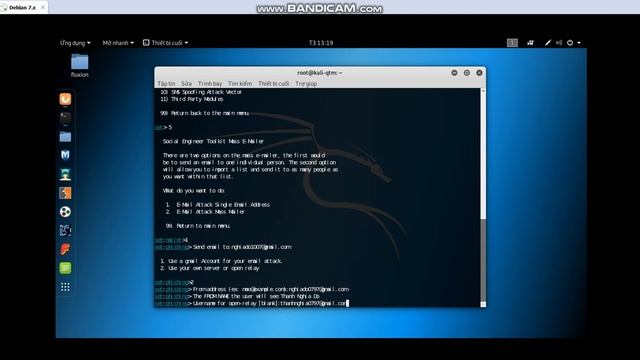
Task: Click the 'Username for open-relay' prompt line
Action: (252, 303)
